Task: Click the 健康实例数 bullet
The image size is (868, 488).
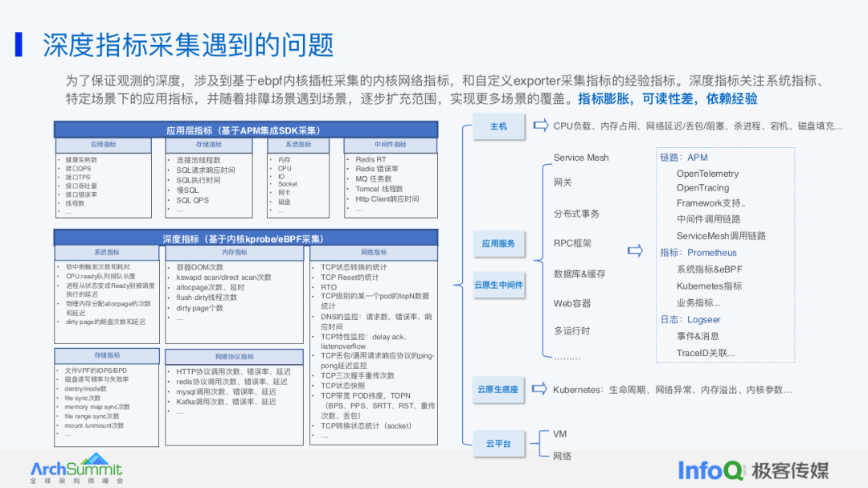Action: click(81, 159)
